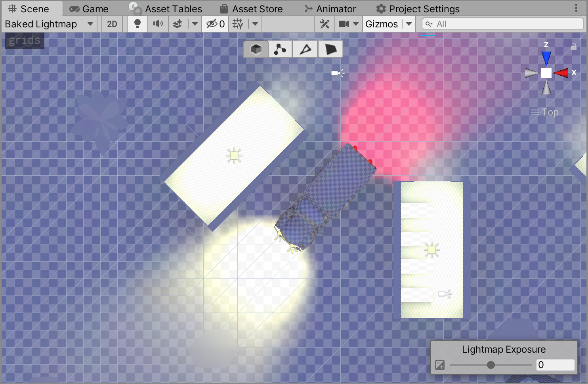Toggle 2D view mode
588x384 pixels.
click(112, 24)
